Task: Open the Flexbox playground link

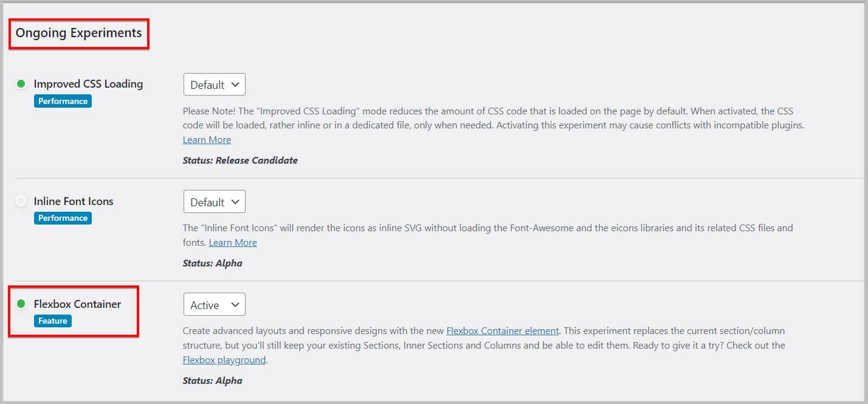Action: pyautogui.click(x=224, y=360)
